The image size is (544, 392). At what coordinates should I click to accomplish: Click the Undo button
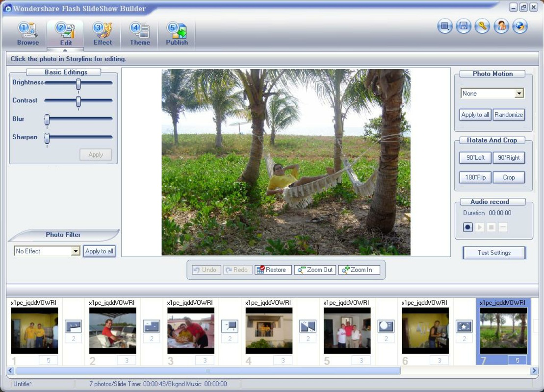click(206, 269)
